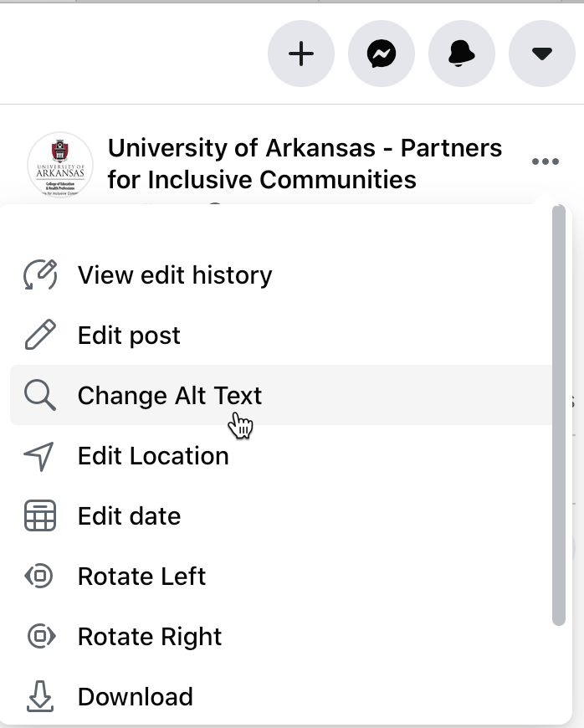Select Rotate Left option
Image resolution: width=584 pixels, height=728 pixels.
(141, 577)
